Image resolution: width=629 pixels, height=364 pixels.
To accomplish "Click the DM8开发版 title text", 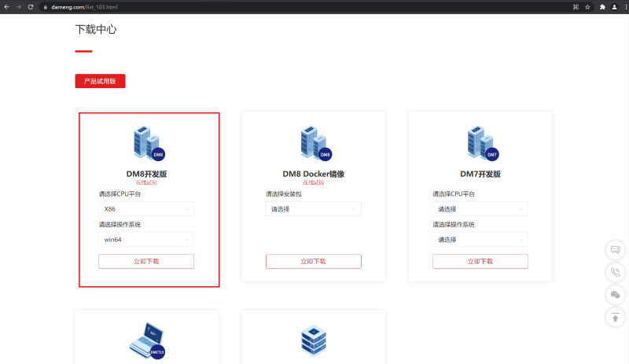I will pos(146,174).
